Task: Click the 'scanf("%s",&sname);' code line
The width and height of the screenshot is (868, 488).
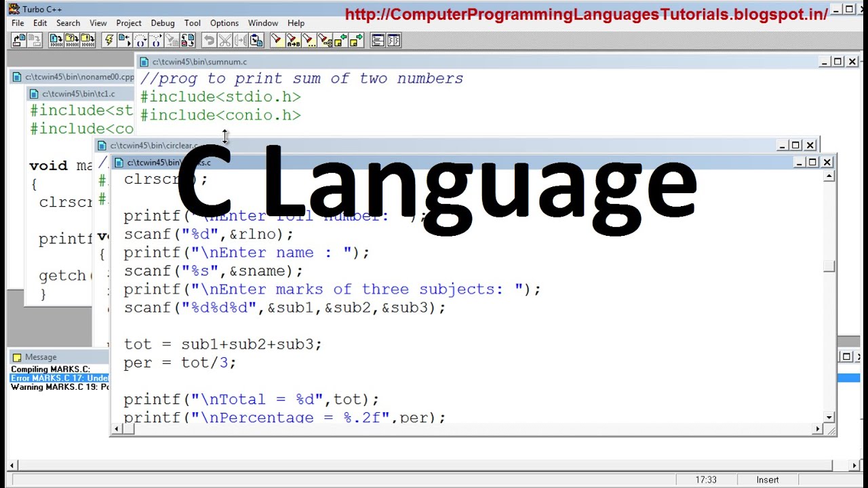Action: [x=213, y=271]
